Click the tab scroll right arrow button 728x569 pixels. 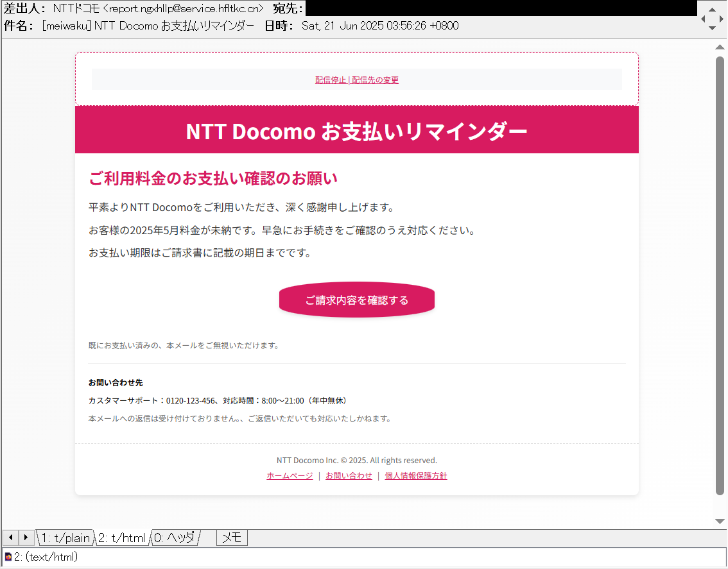(x=26, y=538)
